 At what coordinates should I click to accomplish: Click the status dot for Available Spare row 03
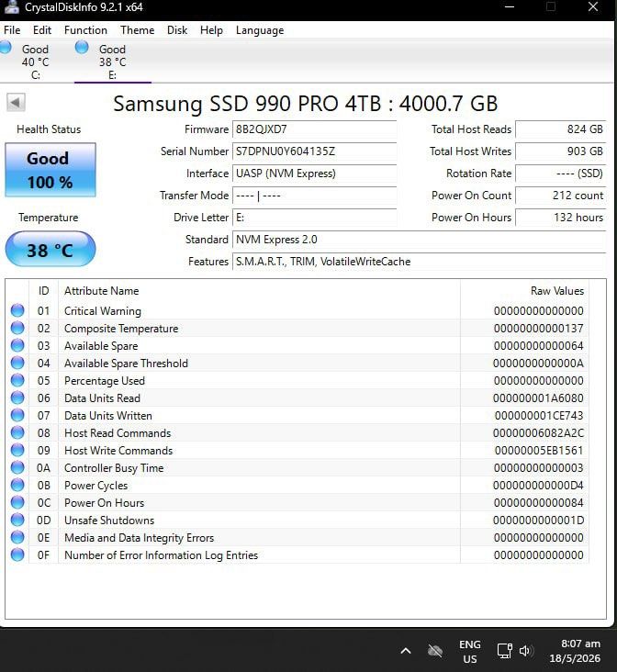pyautogui.click(x=17, y=345)
